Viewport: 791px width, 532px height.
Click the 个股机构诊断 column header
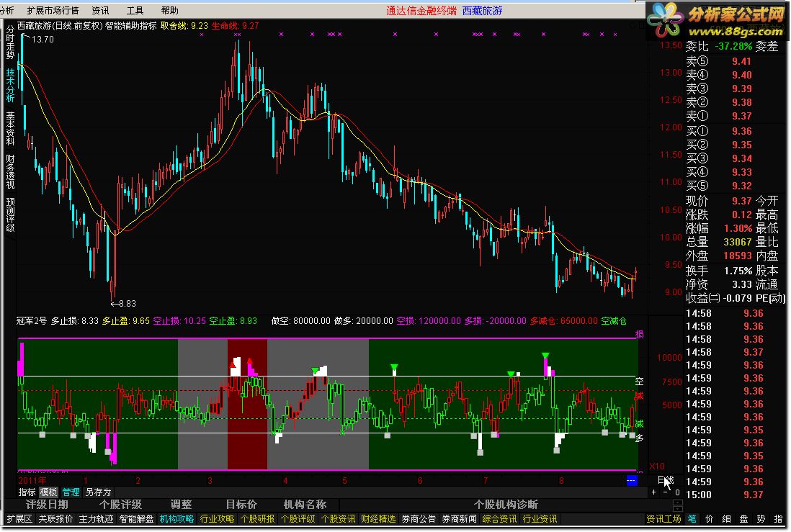coord(506,505)
